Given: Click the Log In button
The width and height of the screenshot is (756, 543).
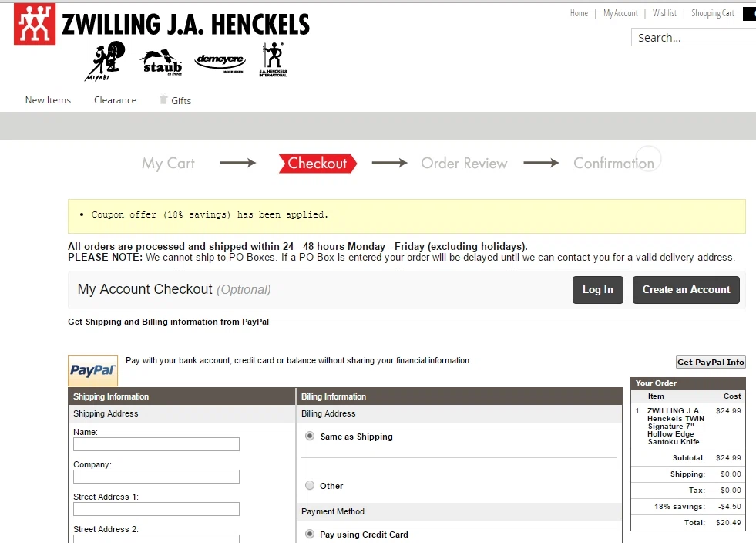Looking at the screenshot, I should click(598, 289).
